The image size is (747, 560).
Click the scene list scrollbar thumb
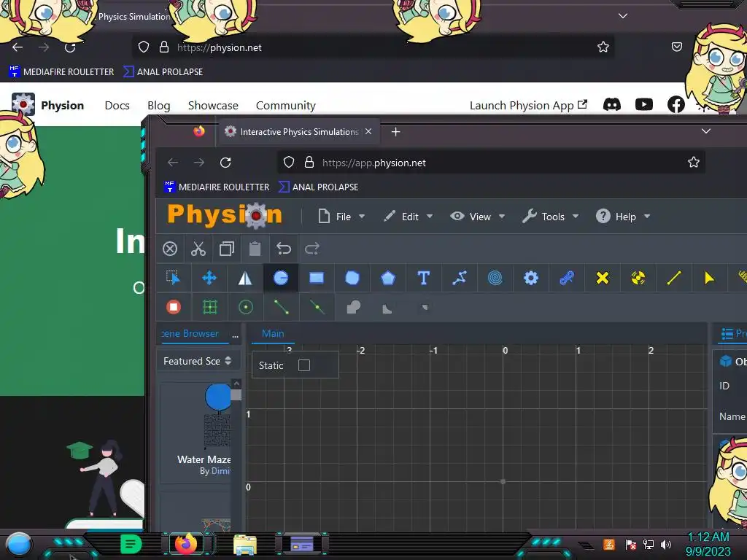coord(236,394)
